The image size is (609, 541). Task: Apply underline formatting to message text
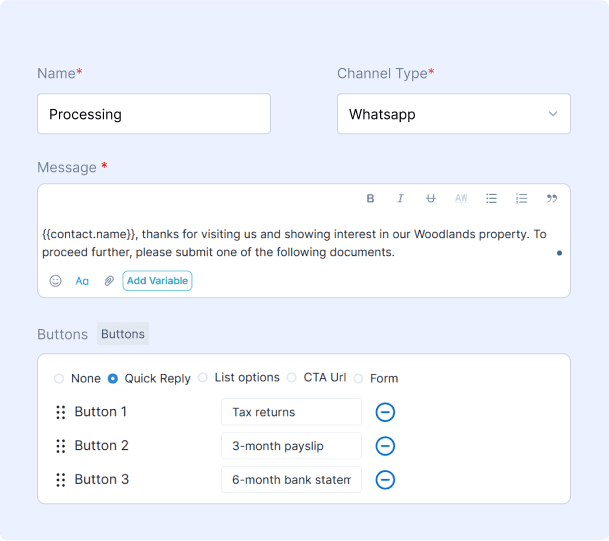click(430, 199)
